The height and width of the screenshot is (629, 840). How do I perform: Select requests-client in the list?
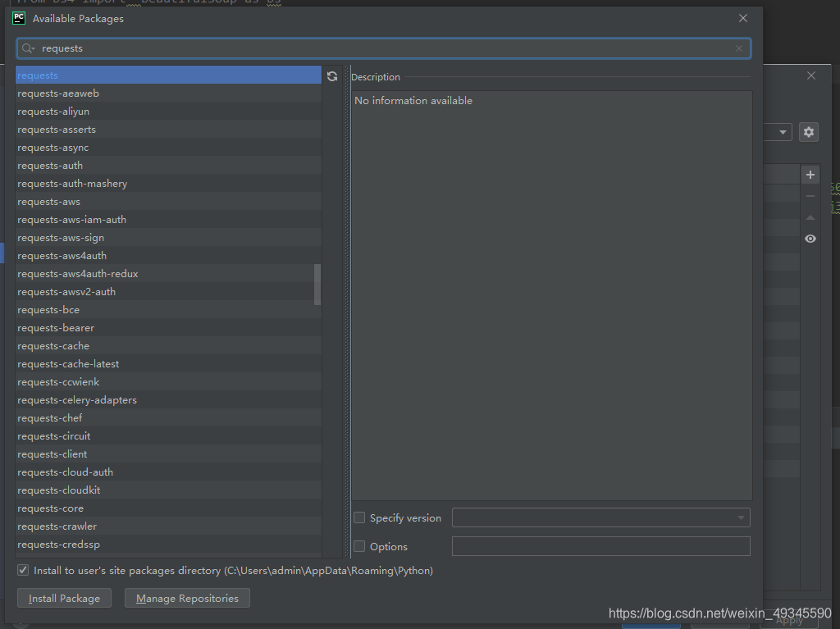tap(168, 454)
